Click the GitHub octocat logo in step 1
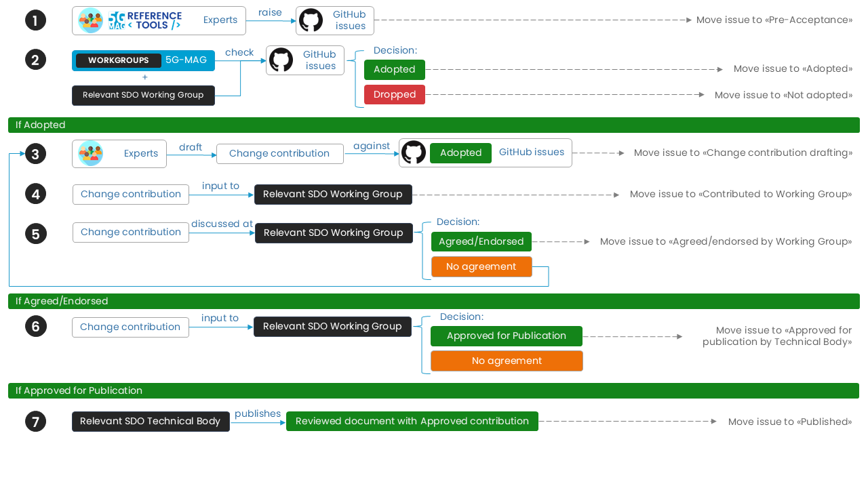This screenshot has width=868, height=488. pyautogui.click(x=311, y=20)
